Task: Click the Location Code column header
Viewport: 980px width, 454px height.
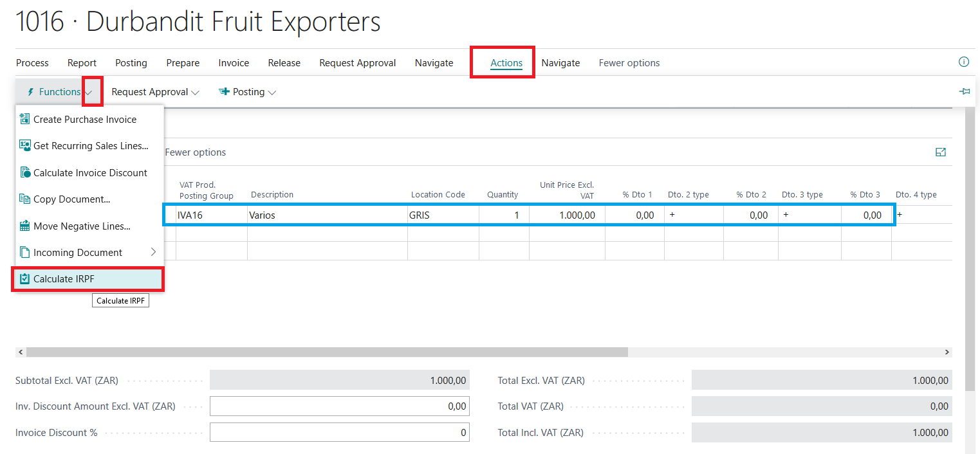Action: (x=438, y=195)
